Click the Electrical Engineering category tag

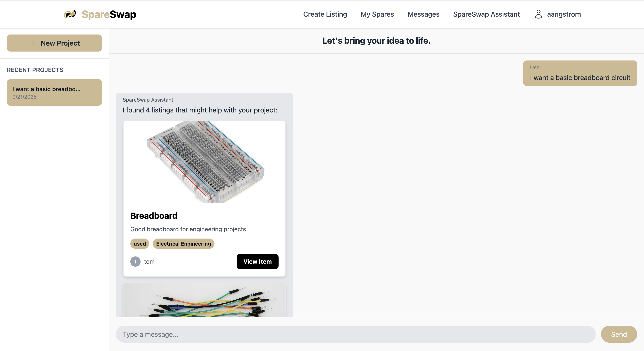[183, 244]
